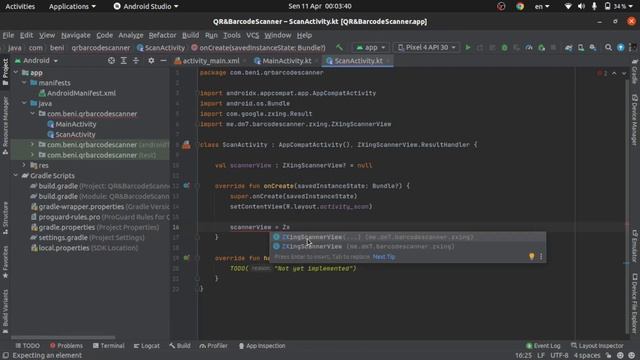Click the UTF-8 encoding in status bar
This screenshot has height=360, width=640.
click(559, 356)
